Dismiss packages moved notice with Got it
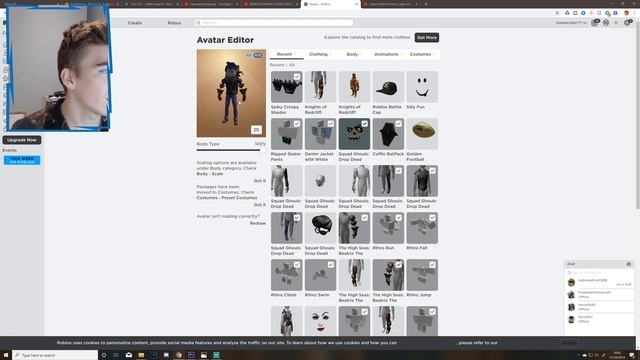This screenshot has width=640, height=360. pos(260,204)
